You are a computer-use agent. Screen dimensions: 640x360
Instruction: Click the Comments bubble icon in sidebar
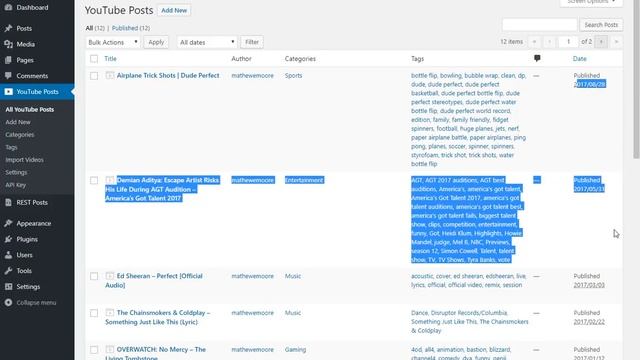(x=8, y=76)
